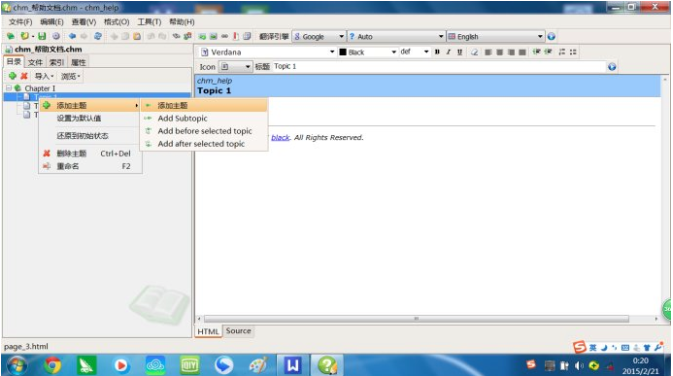Viewport: 673px width, 376px height.
Task: Click the 'black' hyperlink in the footer
Action: coord(280,137)
